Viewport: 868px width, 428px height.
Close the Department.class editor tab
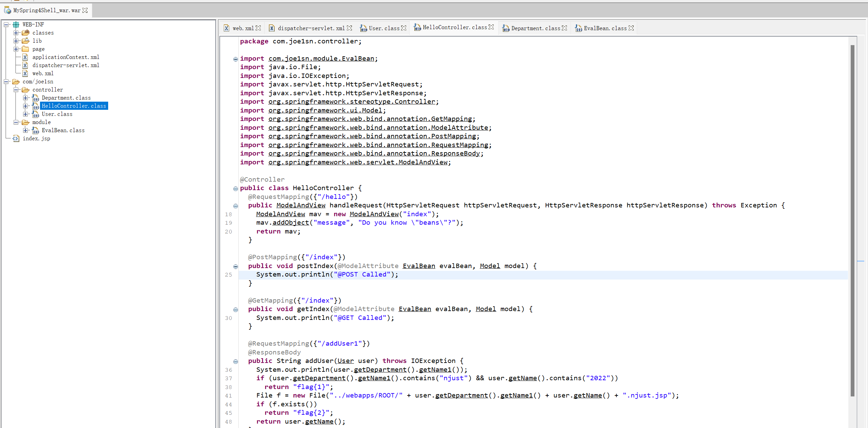point(565,28)
